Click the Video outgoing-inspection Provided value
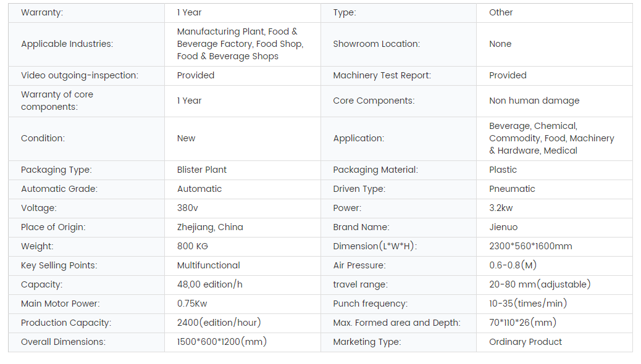This screenshot has width=641, height=364. pos(195,75)
